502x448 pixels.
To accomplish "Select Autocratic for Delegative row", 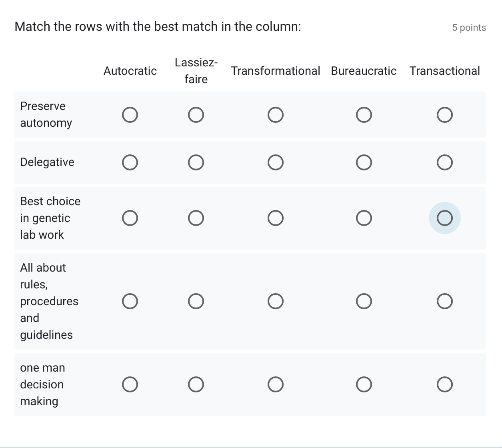I will (x=130, y=162).
